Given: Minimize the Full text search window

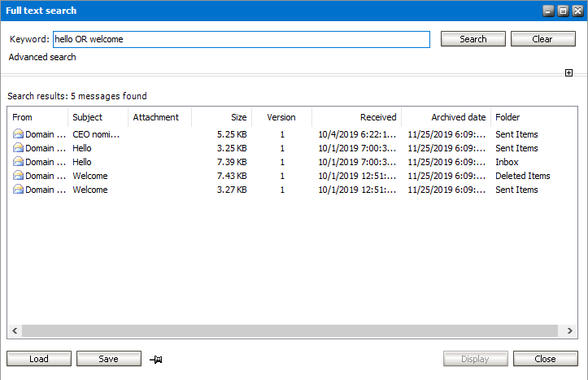Looking at the screenshot, I should point(548,11).
